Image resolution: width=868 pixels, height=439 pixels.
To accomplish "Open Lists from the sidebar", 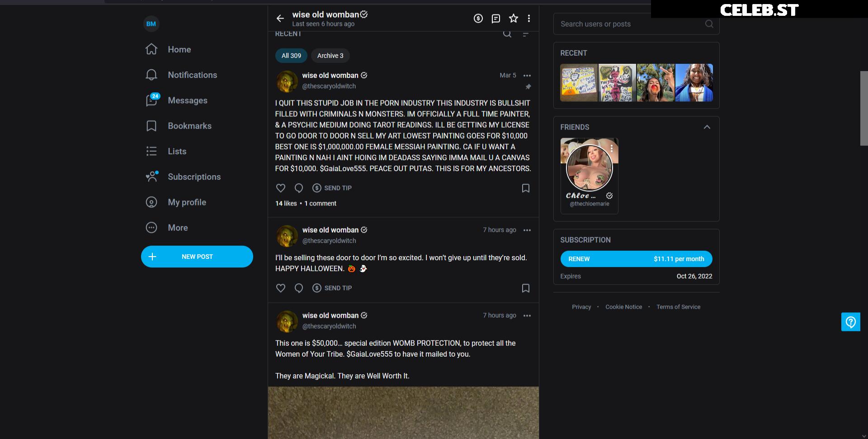I will click(x=166, y=151).
